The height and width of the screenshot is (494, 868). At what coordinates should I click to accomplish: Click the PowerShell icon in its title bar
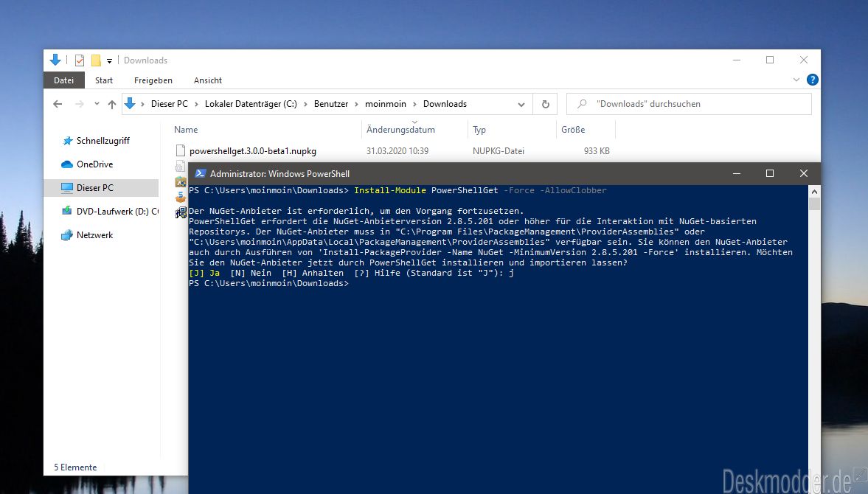(x=201, y=173)
